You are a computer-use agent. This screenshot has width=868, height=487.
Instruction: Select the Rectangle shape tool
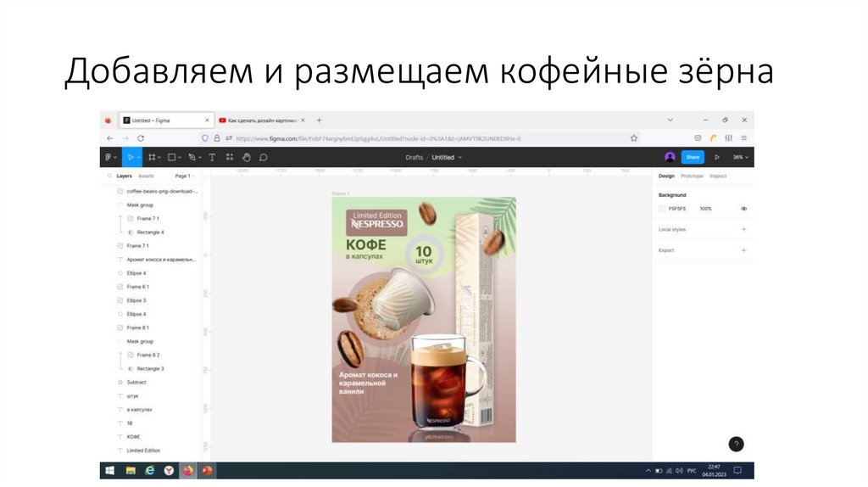[x=171, y=157]
